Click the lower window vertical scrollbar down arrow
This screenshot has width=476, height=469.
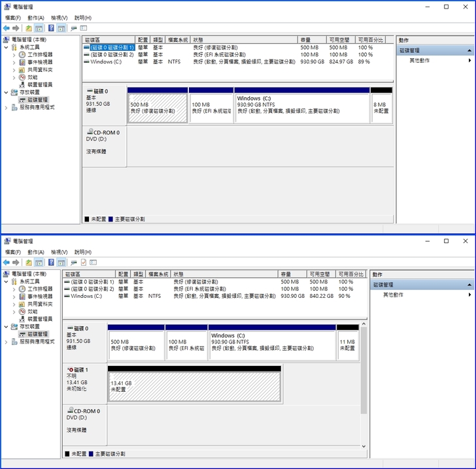point(364,447)
